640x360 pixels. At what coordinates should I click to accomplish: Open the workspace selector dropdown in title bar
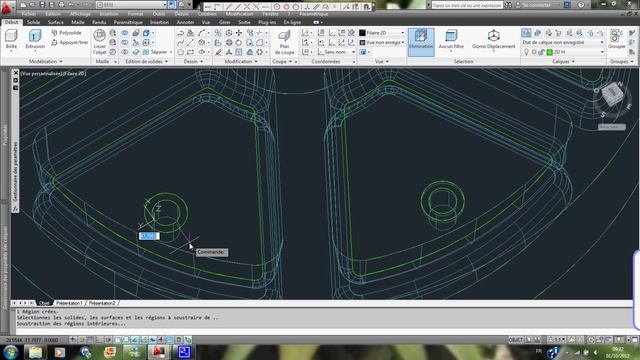click(131, 5)
